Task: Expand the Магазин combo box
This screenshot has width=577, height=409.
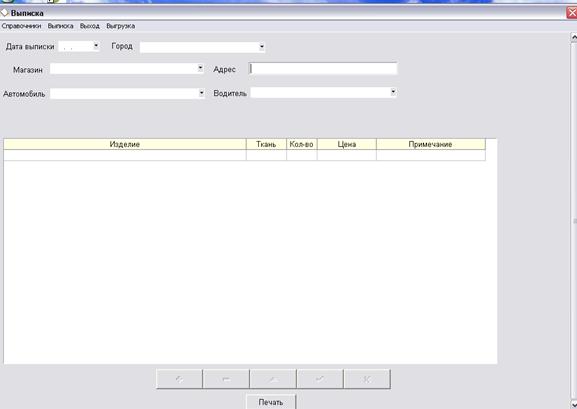Action: [200, 68]
